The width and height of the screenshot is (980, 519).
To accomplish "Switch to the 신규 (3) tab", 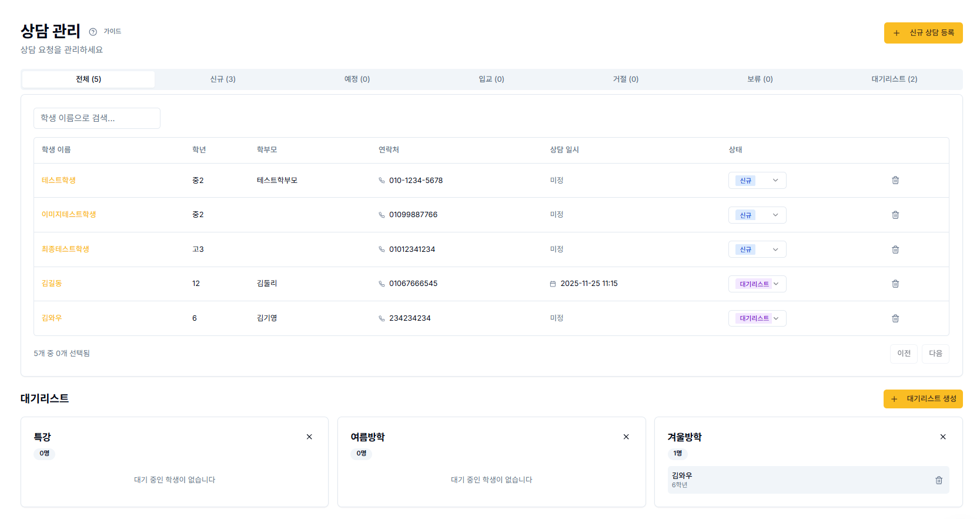I will pos(223,79).
